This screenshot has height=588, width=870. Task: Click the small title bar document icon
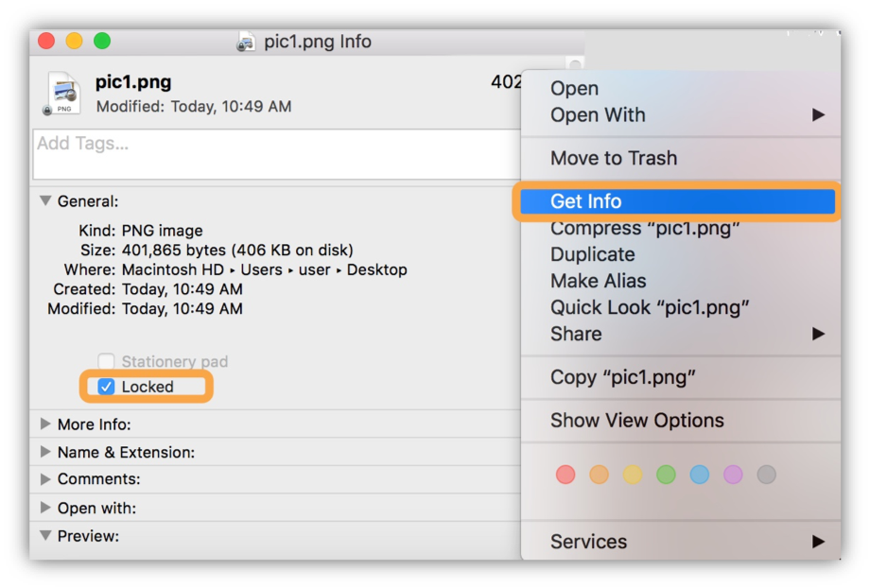coord(246,42)
